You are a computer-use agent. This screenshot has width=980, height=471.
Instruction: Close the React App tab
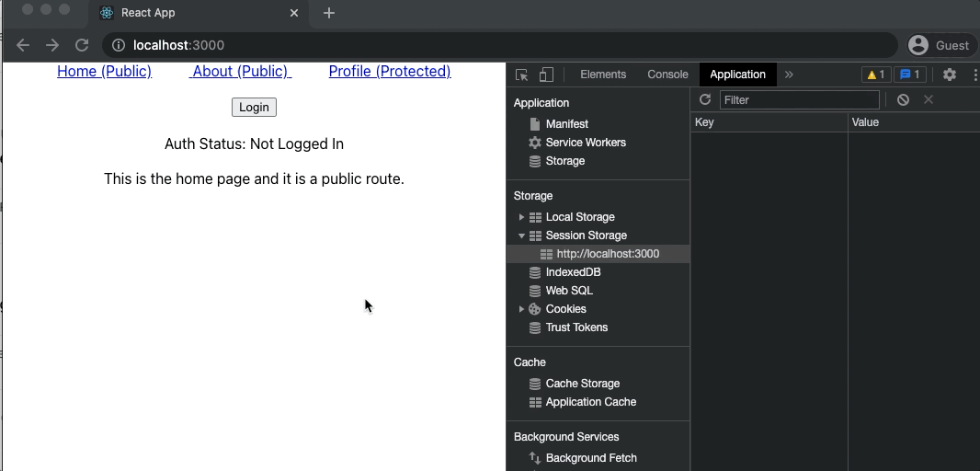click(x=294, y=13)
